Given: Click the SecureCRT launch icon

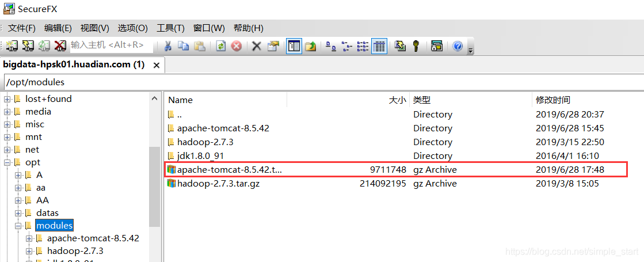Looking at the screenshot, I should tap(400, 45).
